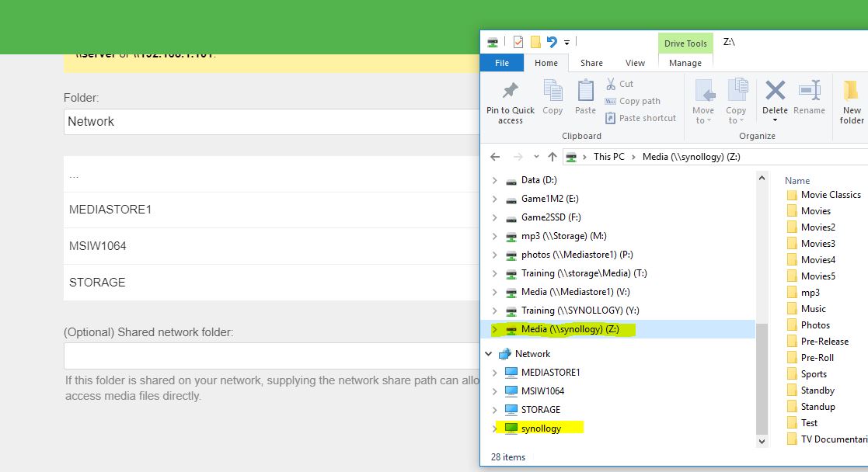The height and width of the screenshot is (472, 868).
Task: Click the Paste clipboard icon
Action: pyautogui.click(x=585, y=91)
